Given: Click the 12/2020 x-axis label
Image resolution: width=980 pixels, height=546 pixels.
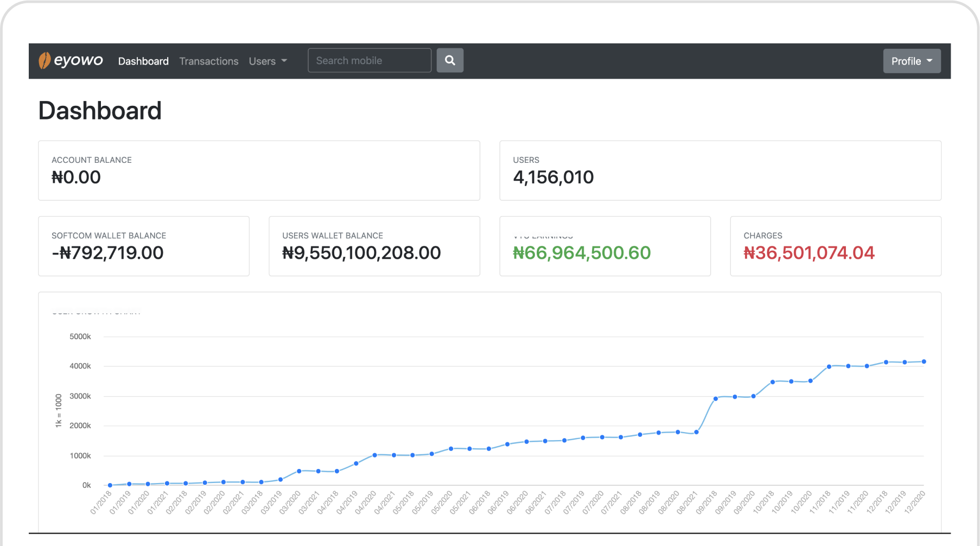Looking at the screenshot, I should (x=915, y=503).
